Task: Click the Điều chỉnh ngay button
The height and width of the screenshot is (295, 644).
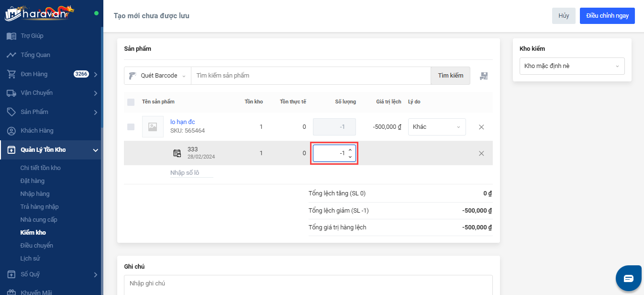Action: (x=607, y=16)
